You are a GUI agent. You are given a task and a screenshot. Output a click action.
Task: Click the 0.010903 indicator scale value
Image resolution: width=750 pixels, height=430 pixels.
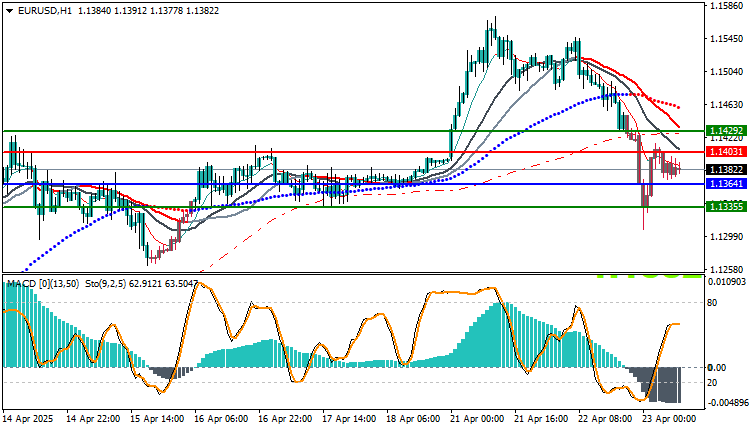pyautogui.click(x=727, y=282)
